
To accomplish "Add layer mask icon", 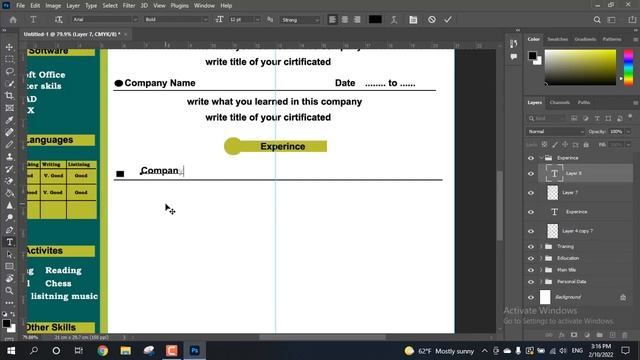I will pos(574,335).
